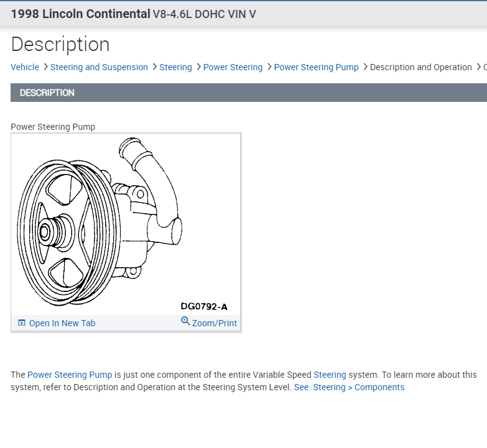
Task: Click the Open In New Tab icon
Action: (22, 323)
